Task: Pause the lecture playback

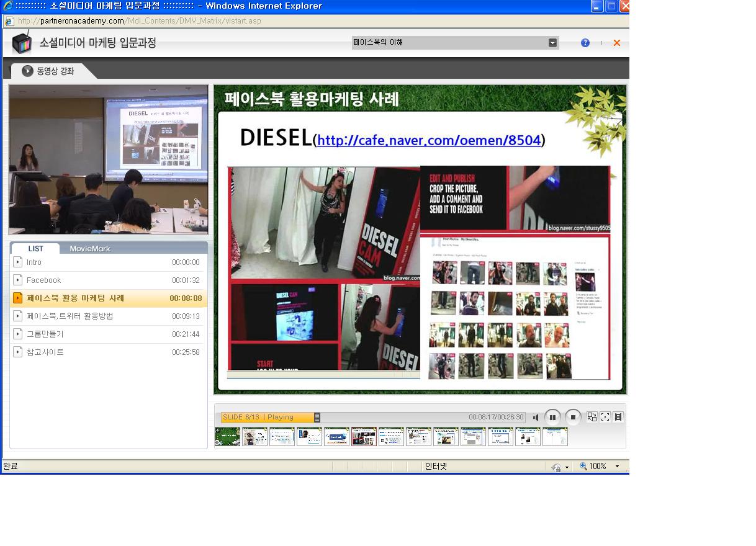Action: click(552, 418)
